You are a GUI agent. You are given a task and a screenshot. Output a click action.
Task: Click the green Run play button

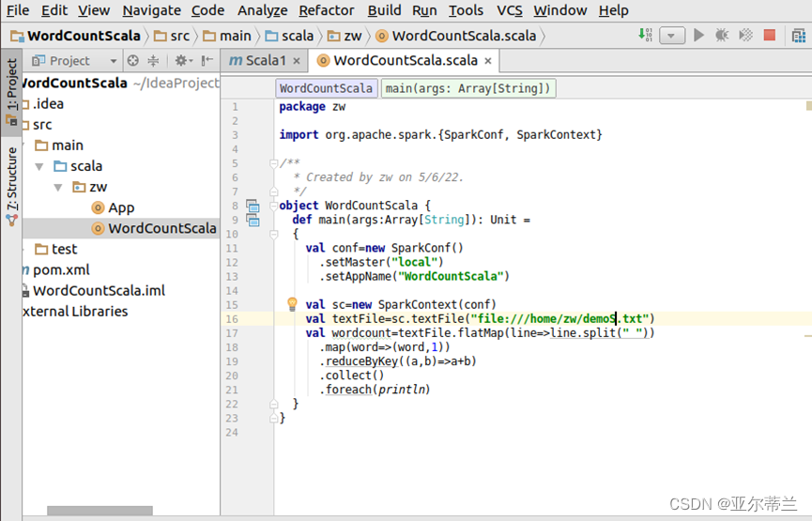[x=698, y=36]
